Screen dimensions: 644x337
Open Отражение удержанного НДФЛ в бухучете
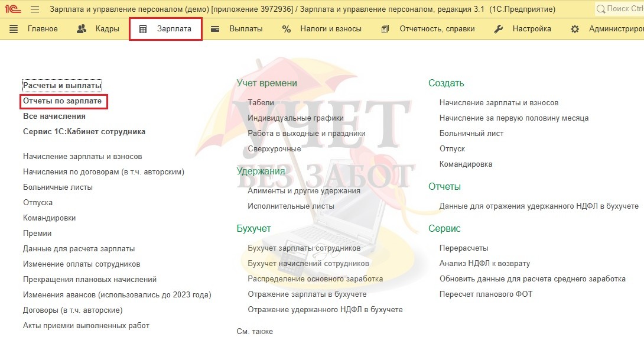click(x=326, y=309)
